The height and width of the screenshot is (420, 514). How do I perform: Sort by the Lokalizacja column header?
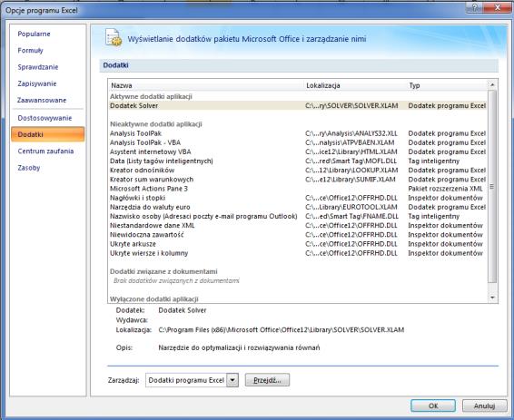[323, 85]
